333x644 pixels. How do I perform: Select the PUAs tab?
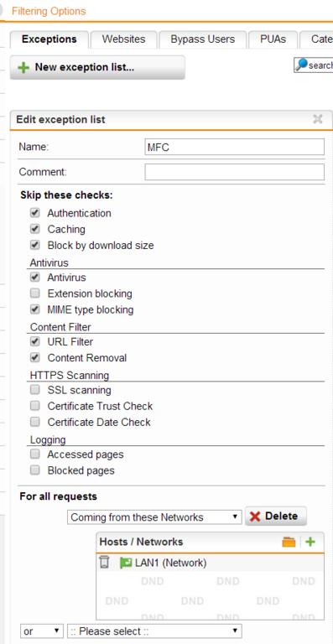click(273, 39)
